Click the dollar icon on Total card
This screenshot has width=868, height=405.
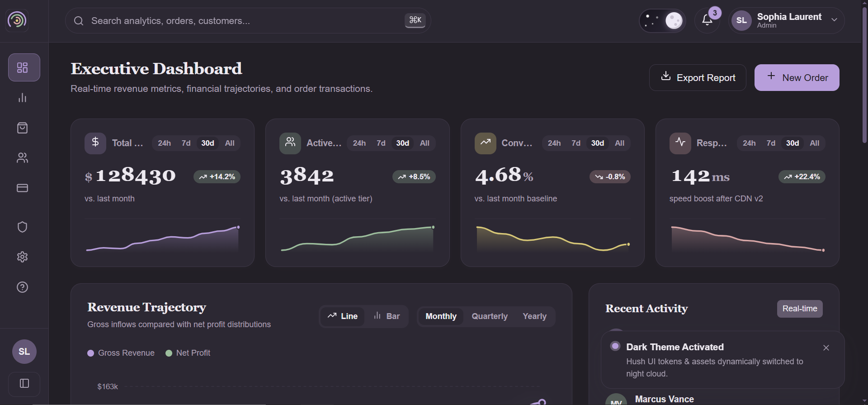[x=95, y=143]
